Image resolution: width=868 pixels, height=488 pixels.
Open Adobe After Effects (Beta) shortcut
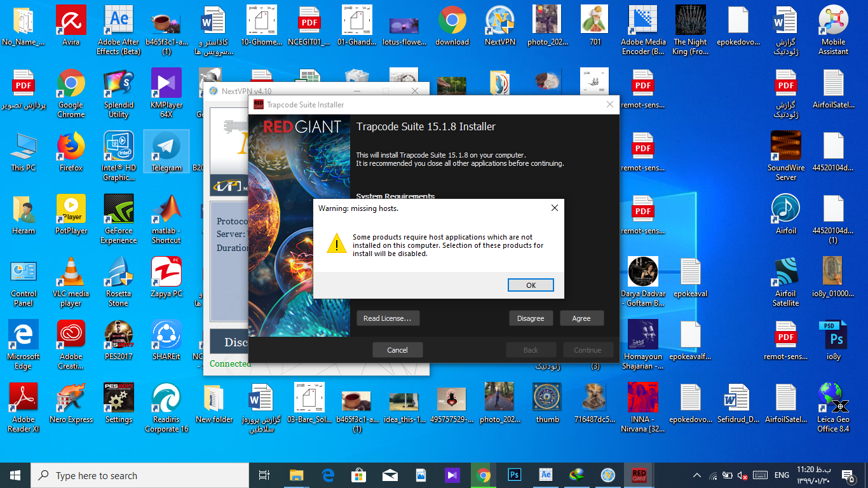click(x=119, y=30)
